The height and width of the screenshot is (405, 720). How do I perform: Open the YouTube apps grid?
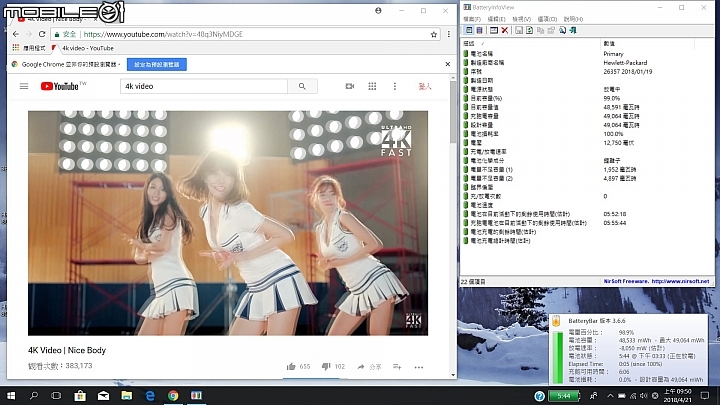tap(372, 86)
